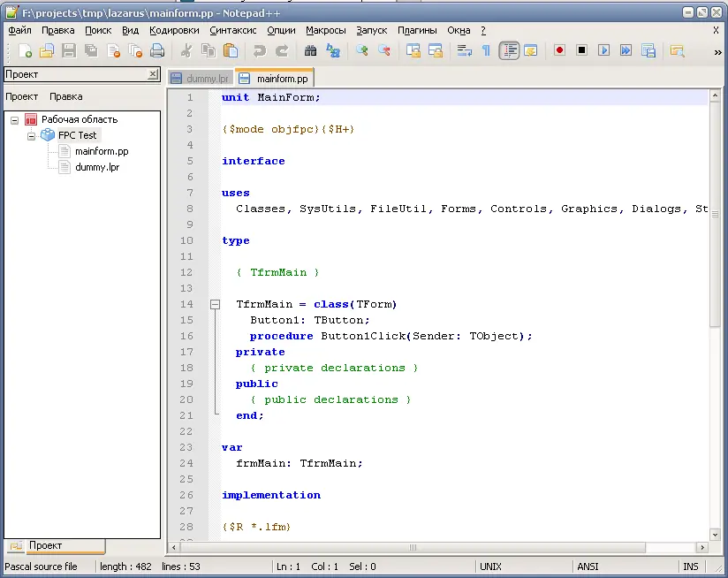
Task: Click the Paste clipboard icon
Action: click(231, 50)
